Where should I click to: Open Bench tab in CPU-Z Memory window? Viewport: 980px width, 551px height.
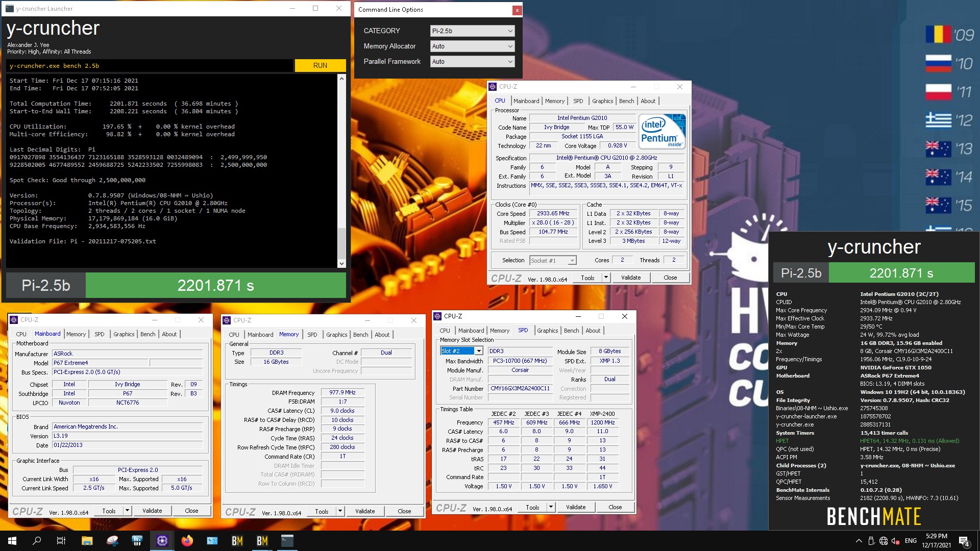point(360,335)
